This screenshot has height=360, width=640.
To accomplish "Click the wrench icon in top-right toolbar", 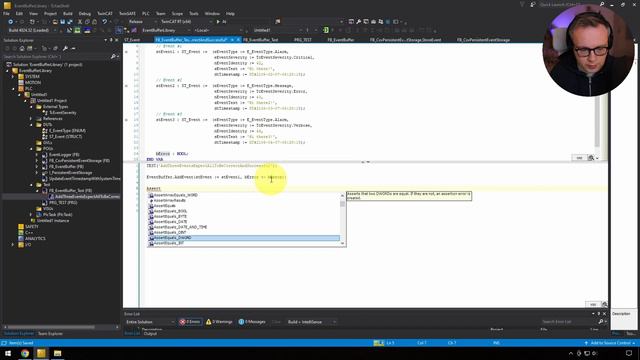I will click(358, 22).
